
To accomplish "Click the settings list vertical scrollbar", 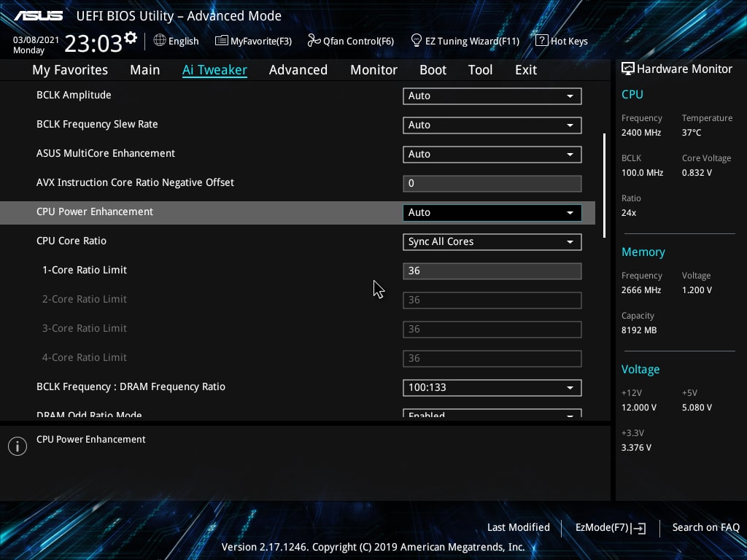I will pyautogui.click(x=604, y=185).
